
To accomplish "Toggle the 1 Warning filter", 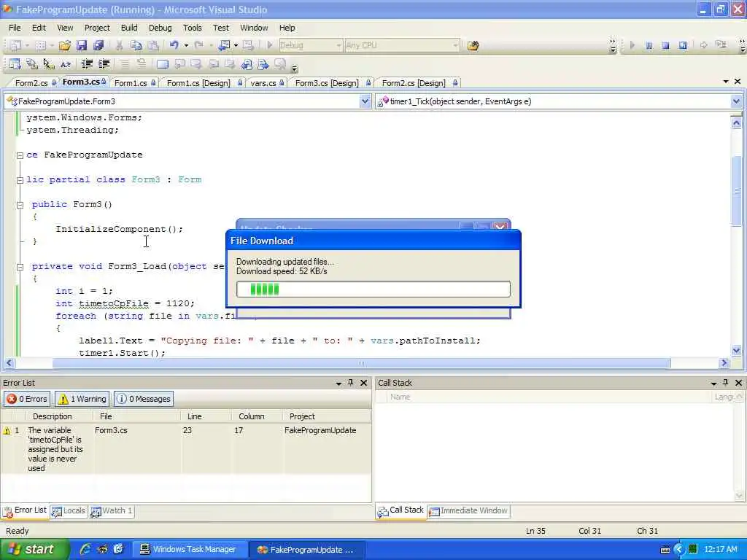I will click(82, 399).
